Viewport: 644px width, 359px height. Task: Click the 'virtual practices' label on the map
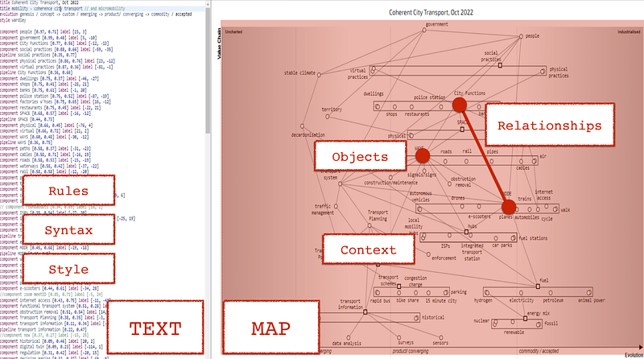(357, 73)
